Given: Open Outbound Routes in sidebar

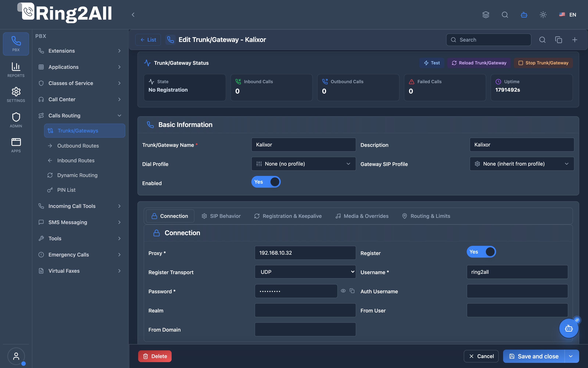Looking at the screenshot, I should point(85,146).
